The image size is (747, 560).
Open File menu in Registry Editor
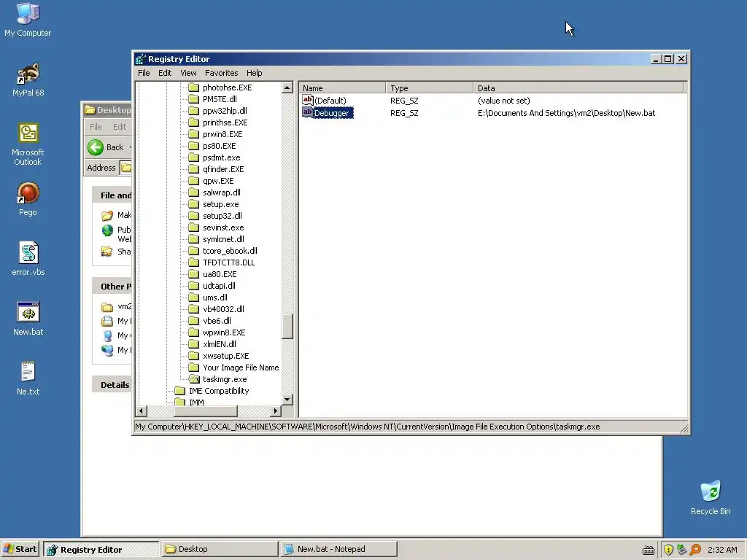coord(144,73)
